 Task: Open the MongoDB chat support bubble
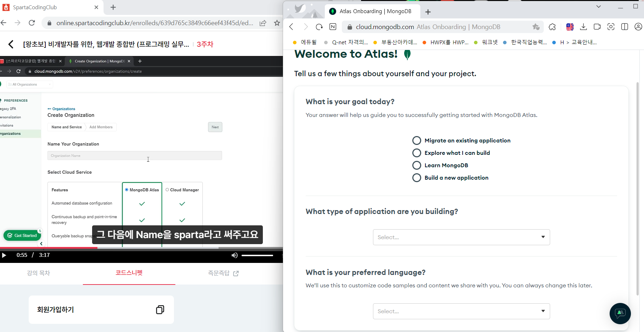pos(620,313)
